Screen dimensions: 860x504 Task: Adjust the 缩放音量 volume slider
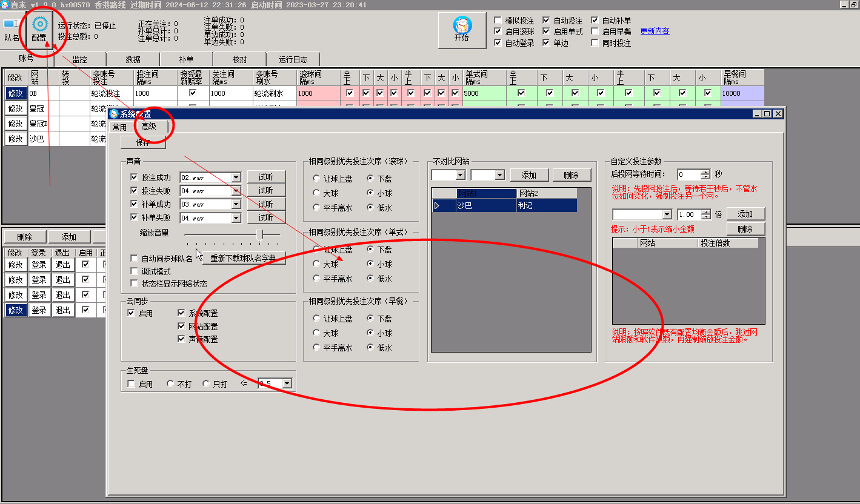coord(260,234)
